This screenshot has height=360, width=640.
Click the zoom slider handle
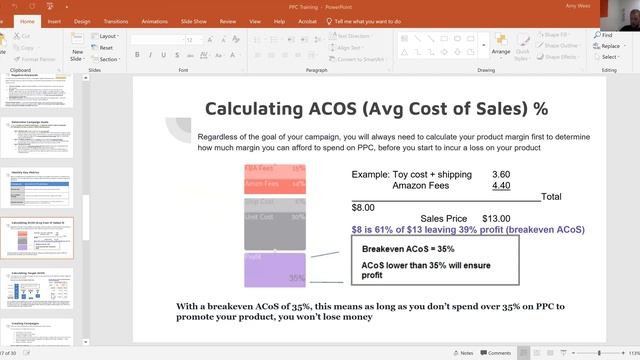click(599, 353)
